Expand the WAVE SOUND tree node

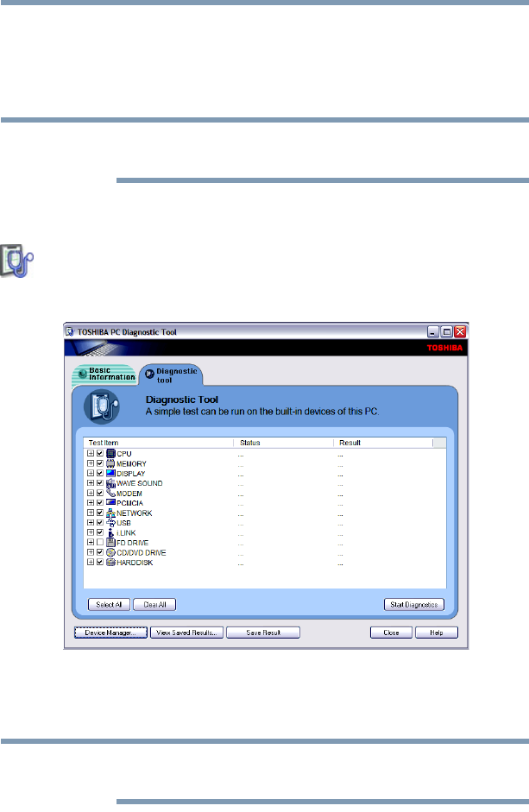point(91,483)
